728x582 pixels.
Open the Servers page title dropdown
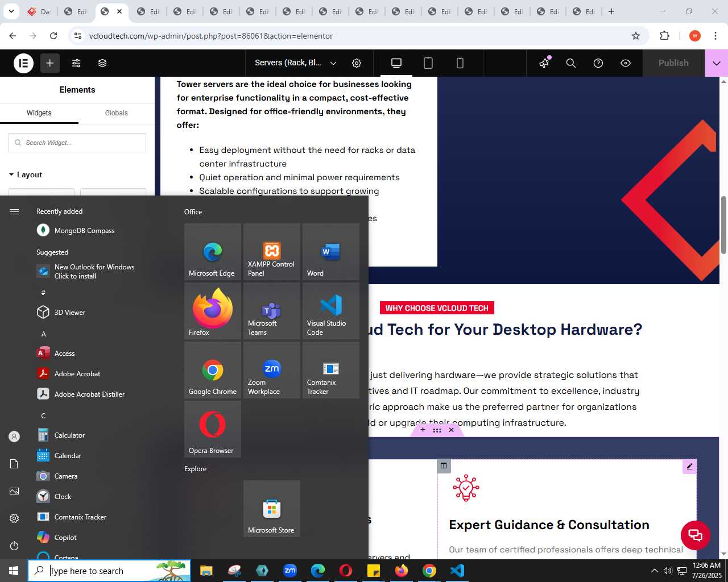click(x=296, y=63)
